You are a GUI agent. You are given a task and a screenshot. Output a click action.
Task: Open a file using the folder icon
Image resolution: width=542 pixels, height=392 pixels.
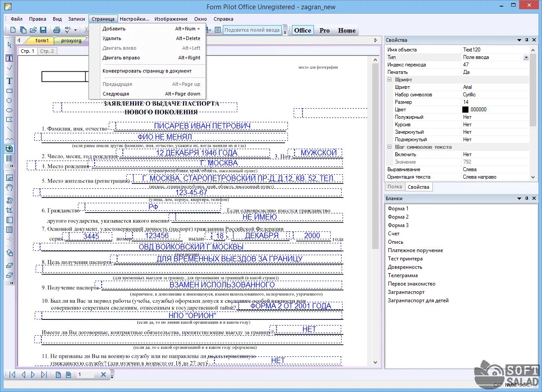coord(33,30)
